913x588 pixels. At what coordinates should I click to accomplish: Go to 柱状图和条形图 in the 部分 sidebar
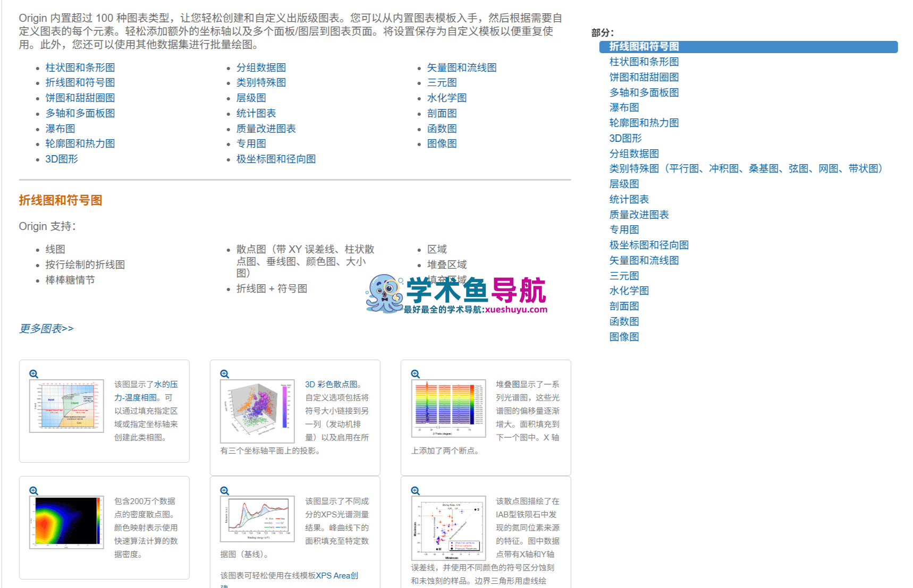(644, 62)
